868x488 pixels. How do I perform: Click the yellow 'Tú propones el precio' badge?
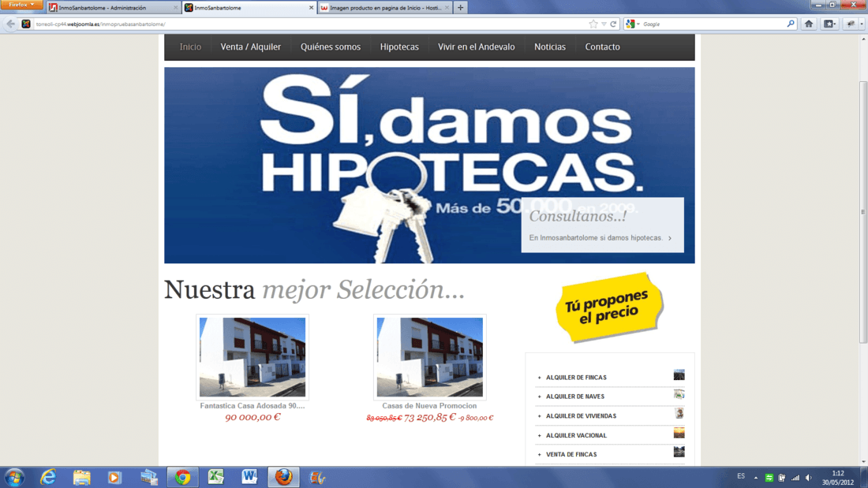pyautogui.click(x=609, y=307)
